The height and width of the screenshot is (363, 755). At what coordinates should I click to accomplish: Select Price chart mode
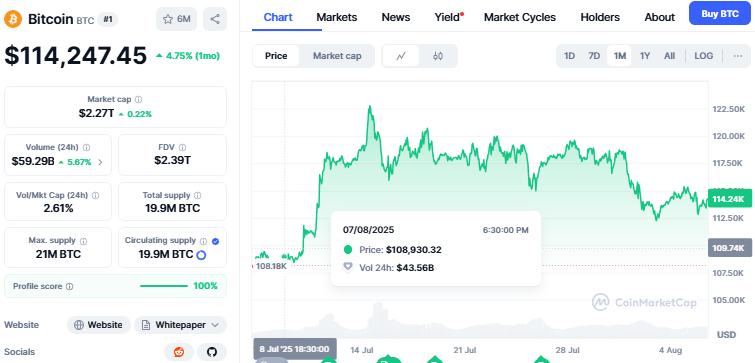point(276,56)
